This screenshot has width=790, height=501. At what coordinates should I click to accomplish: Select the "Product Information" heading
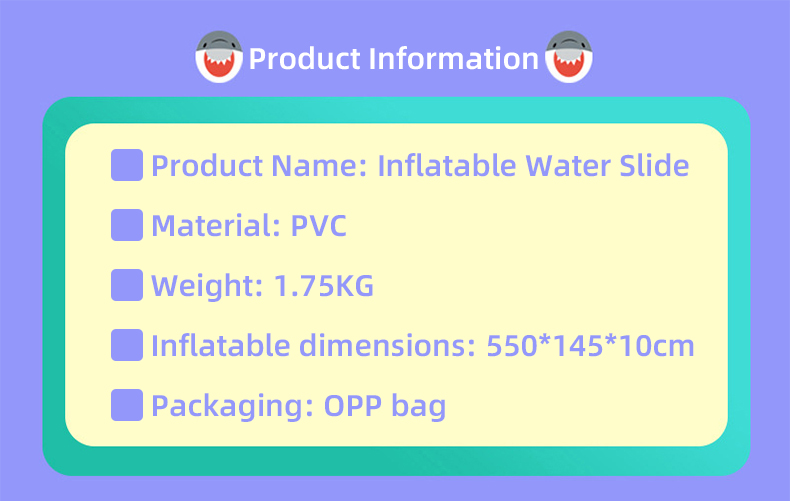(393, 58)
